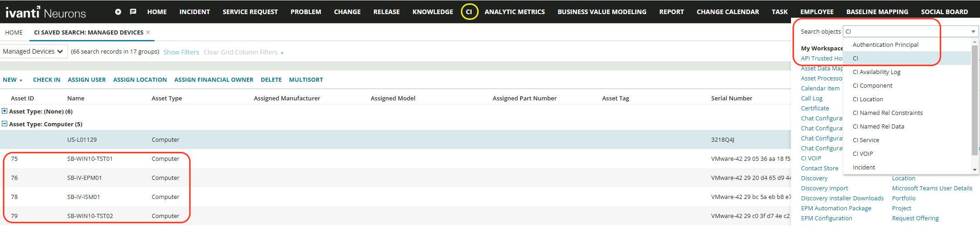
Task: Open the SOCIAL BOARD workspace
Action: [x=945, y=12]
